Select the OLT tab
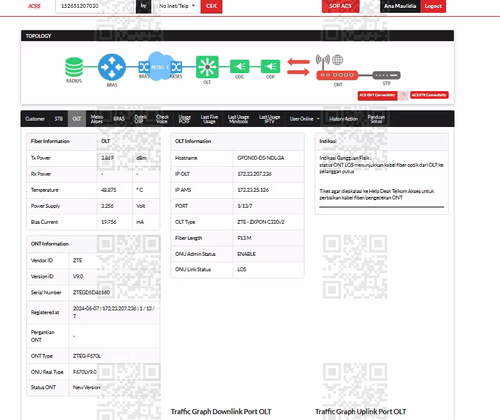Screen dimensions: 500x420 [77, 119]
